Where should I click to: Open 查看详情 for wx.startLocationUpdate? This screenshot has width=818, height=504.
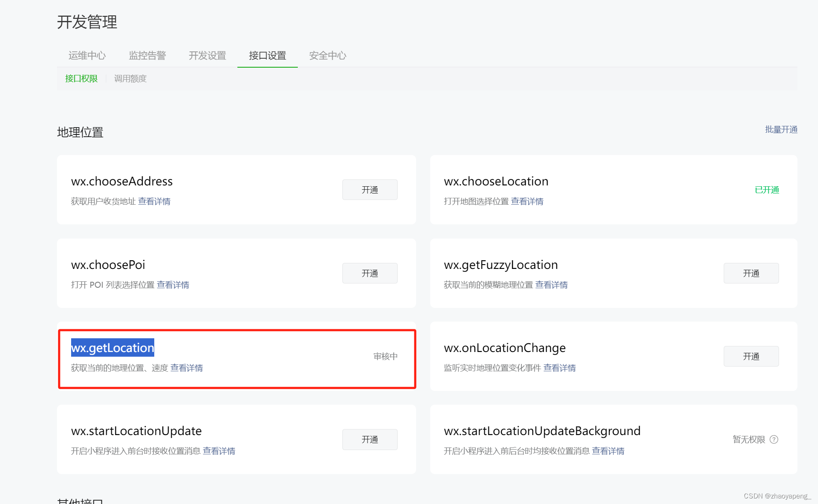[x=219, y=451]
